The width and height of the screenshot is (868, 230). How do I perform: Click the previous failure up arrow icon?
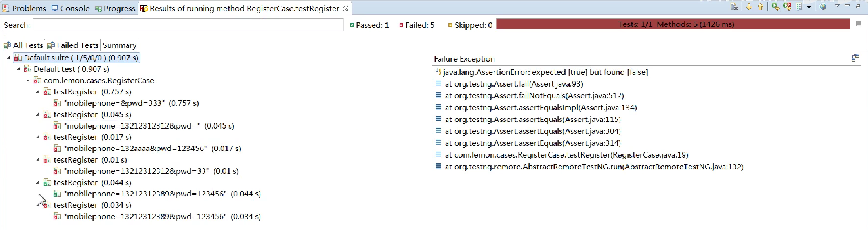pos(760,7)
